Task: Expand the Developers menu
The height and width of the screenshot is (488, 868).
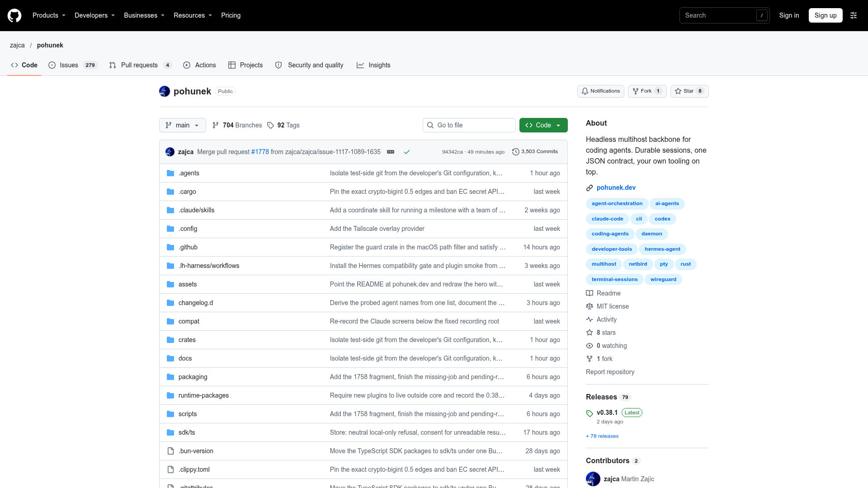Action: pyautogui.click(x=94, y=15)
